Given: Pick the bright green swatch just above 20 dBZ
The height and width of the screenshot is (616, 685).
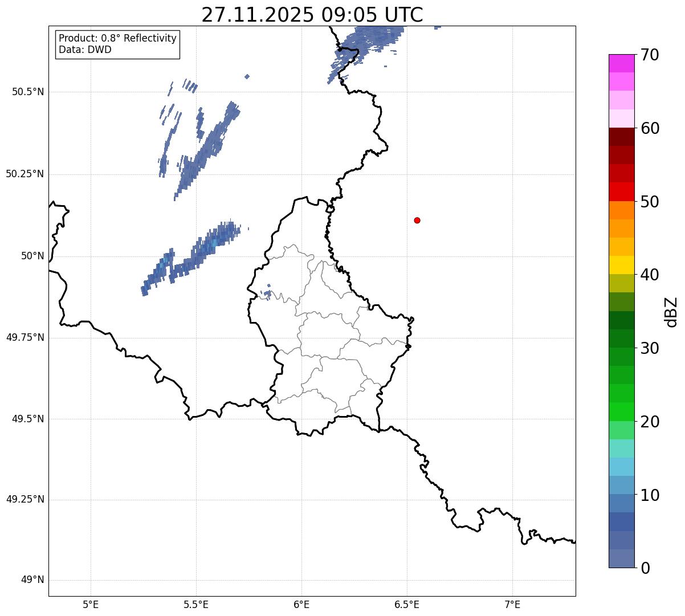Looking at the screenshot, I should coord(621,412).
